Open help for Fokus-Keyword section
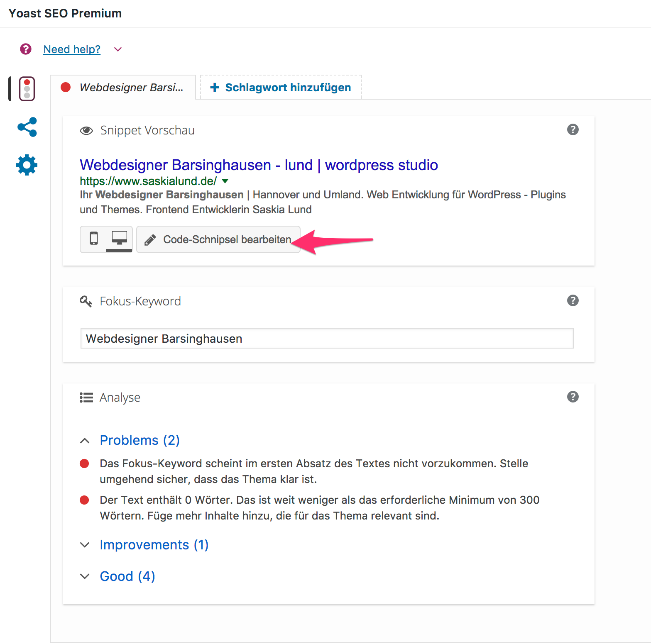The image size is (651, 644). coord(573,301)
